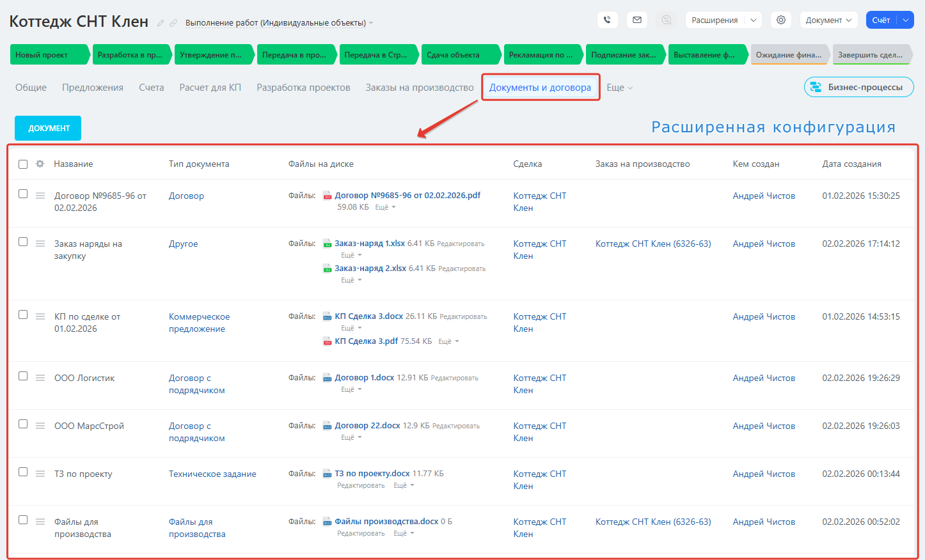The width and height of the screenshot is (925, 560).
Task: Open the Еще tabs dropdown
Action: pos(619,88)
